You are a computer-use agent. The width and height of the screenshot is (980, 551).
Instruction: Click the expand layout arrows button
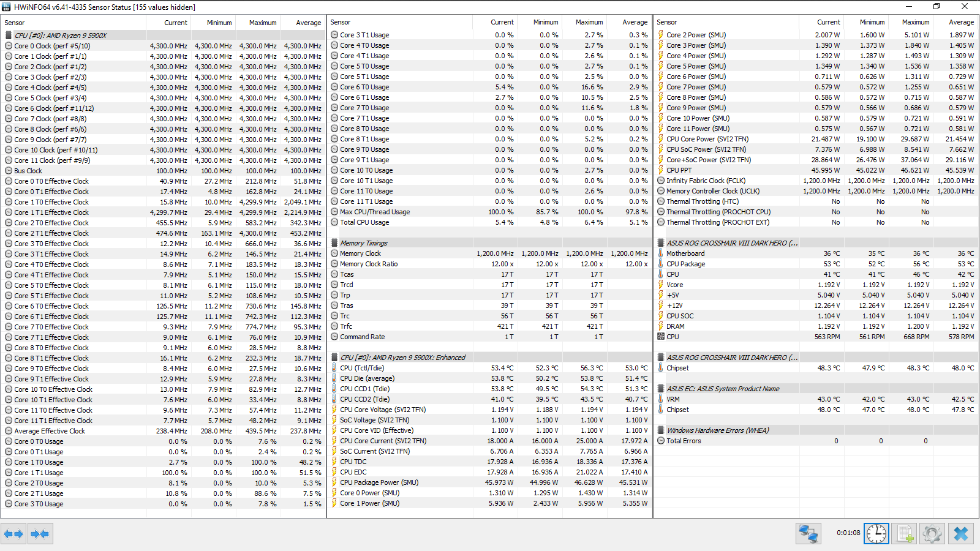click(x=13, y=534)
